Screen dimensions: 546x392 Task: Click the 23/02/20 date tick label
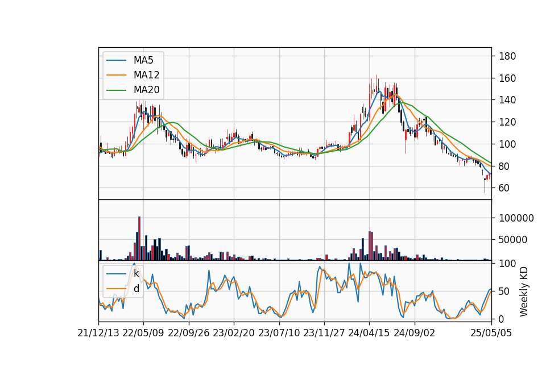pyautogui.click(x=234, y=333)
